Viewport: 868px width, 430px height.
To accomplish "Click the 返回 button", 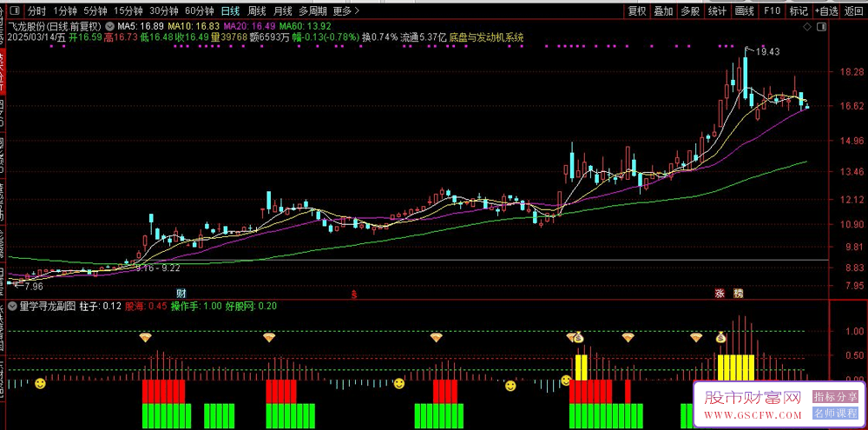I will [x=853, y=10].
